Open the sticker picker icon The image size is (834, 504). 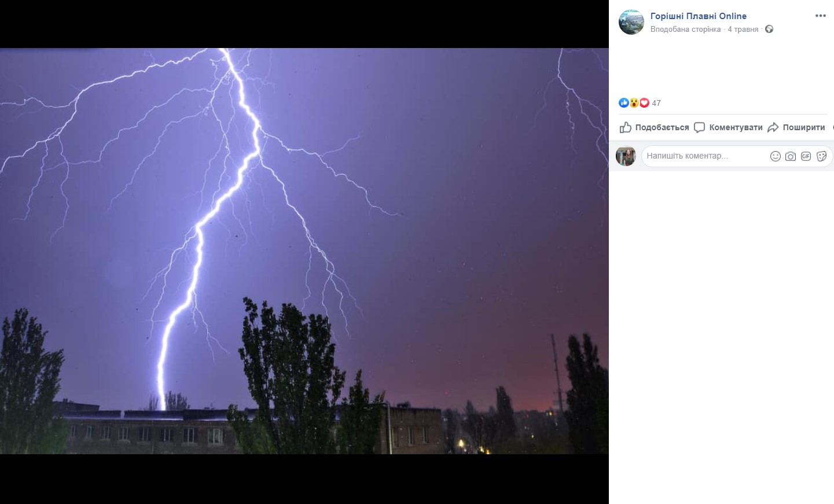821,156
